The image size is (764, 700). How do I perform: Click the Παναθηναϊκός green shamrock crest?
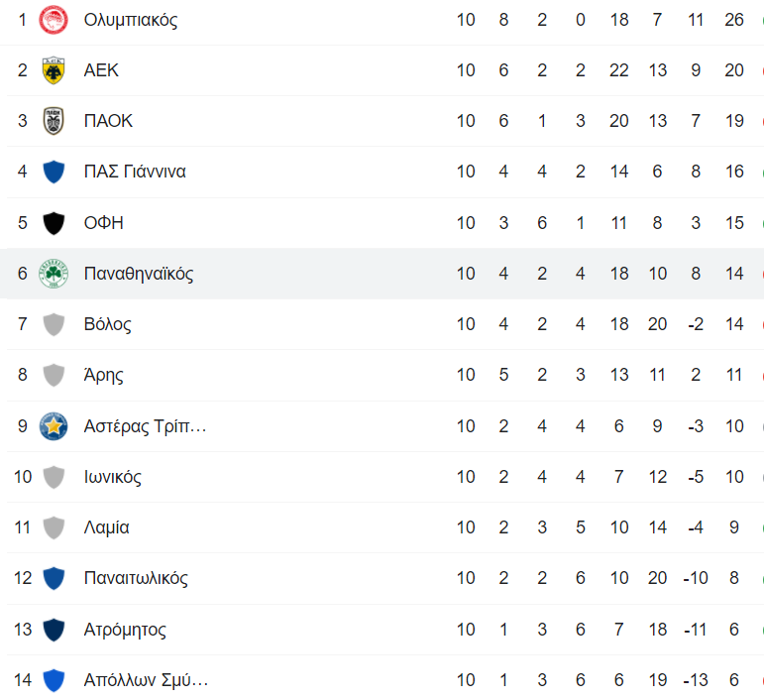coord(54,274)
